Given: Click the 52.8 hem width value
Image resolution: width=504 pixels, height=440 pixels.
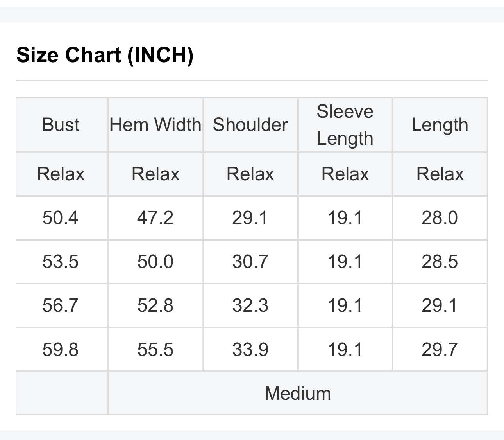Looking at the screenshot, I should coord(155,305).
